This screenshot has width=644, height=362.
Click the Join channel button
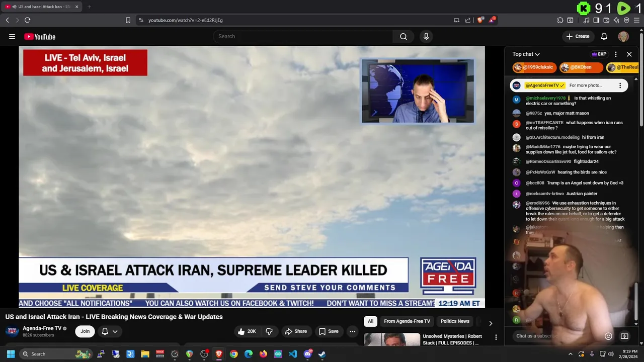pyautogui.click(x=85, y=331)
